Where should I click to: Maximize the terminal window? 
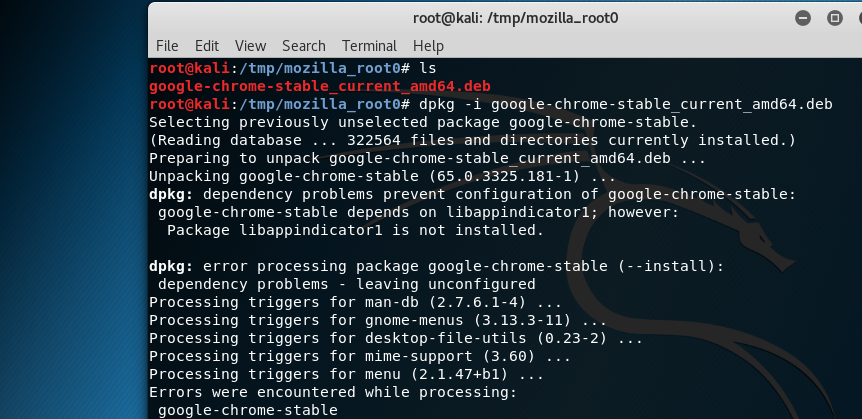click(x=835, y=18)
